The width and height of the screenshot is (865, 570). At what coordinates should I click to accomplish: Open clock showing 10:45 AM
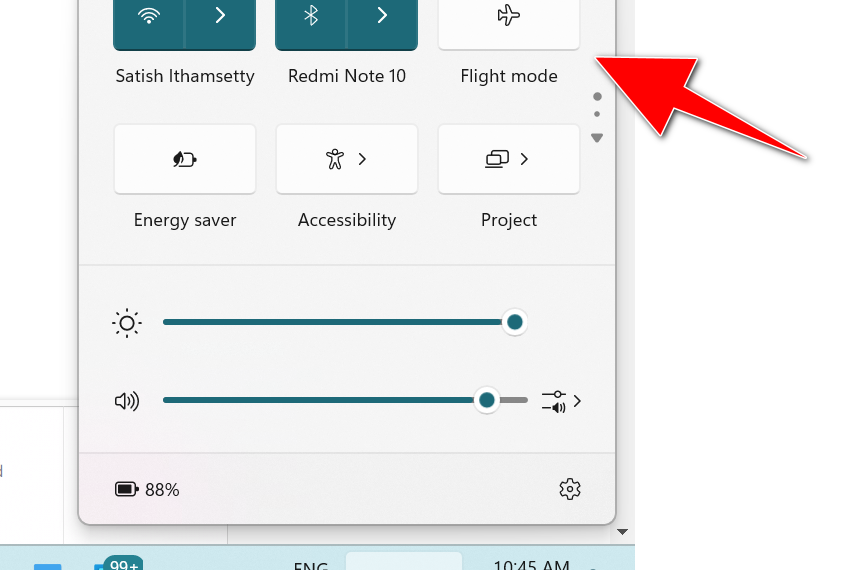click(531, 564)
